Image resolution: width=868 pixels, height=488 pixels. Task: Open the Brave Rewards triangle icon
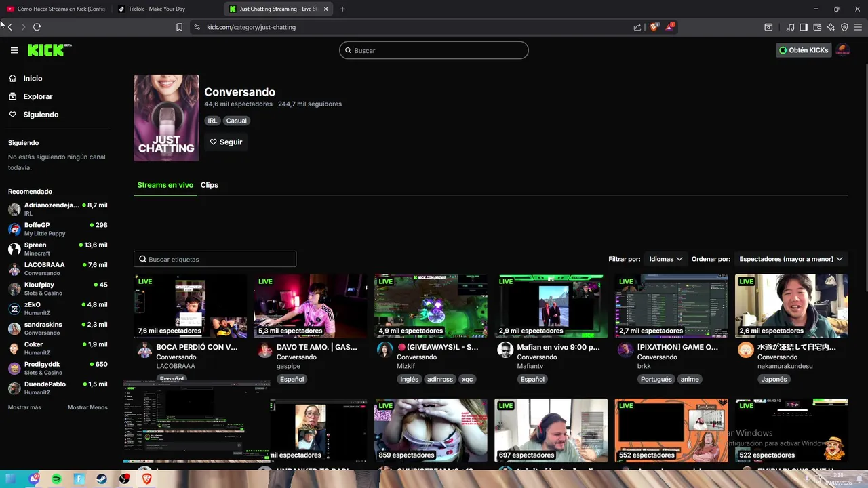tap(670, 26)
